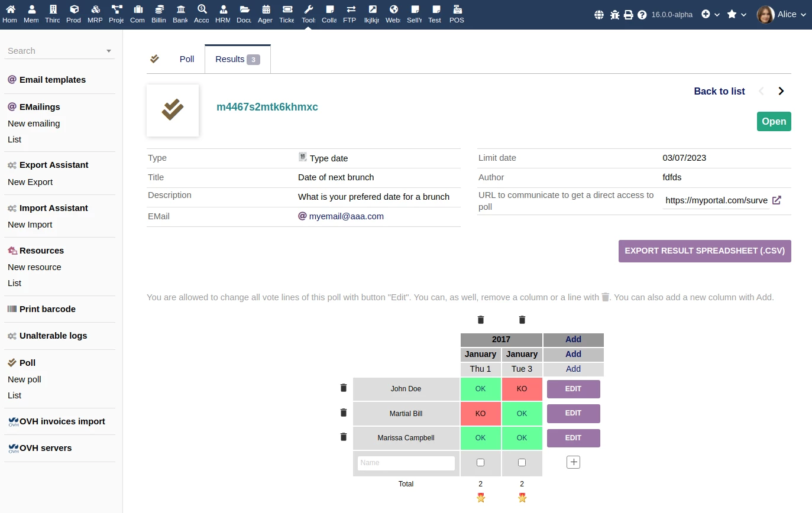The width and height of the screenshot is (812, 513).
Task: Remove Marissa Campbell's vote line
Action: click(x=344, y=437)
